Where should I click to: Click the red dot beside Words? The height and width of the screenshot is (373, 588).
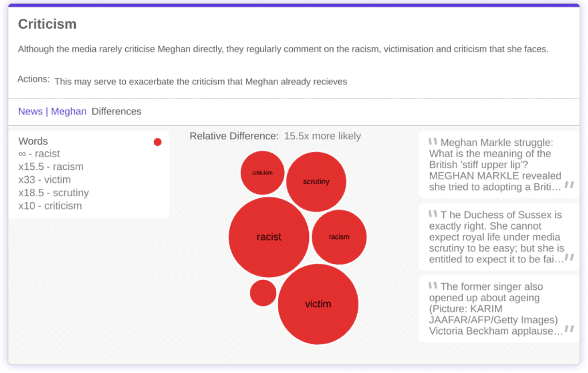click(x=157, y=142)
